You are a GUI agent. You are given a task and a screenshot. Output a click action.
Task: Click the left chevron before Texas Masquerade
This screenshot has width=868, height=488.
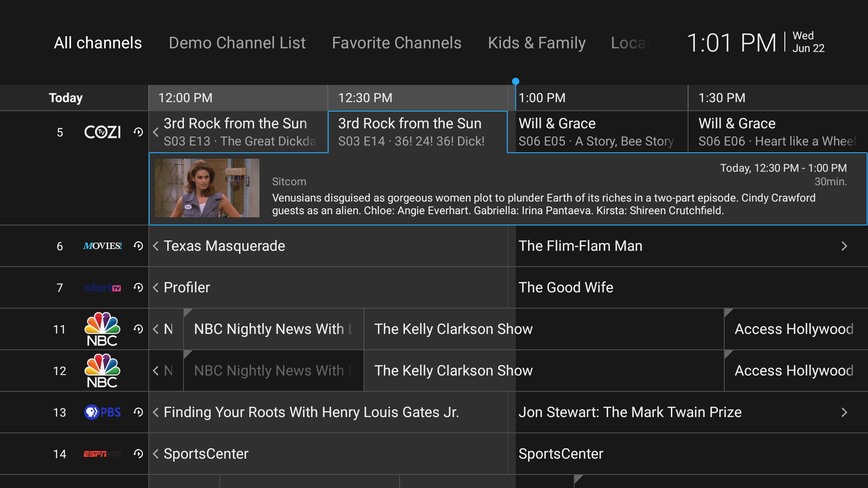(x=156, y=246)
